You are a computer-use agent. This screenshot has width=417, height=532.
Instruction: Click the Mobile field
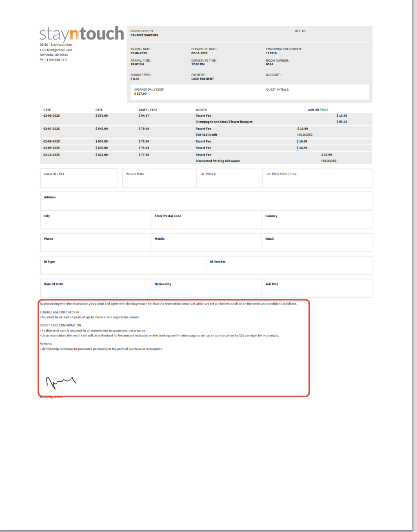[206, 243]
